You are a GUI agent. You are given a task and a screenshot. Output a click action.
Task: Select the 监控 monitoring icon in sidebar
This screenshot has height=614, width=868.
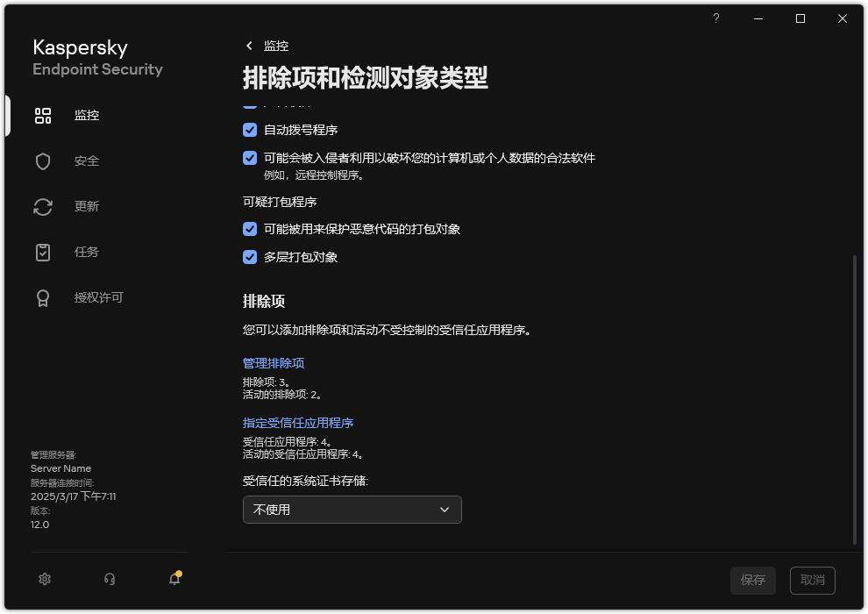pos(43,115)
